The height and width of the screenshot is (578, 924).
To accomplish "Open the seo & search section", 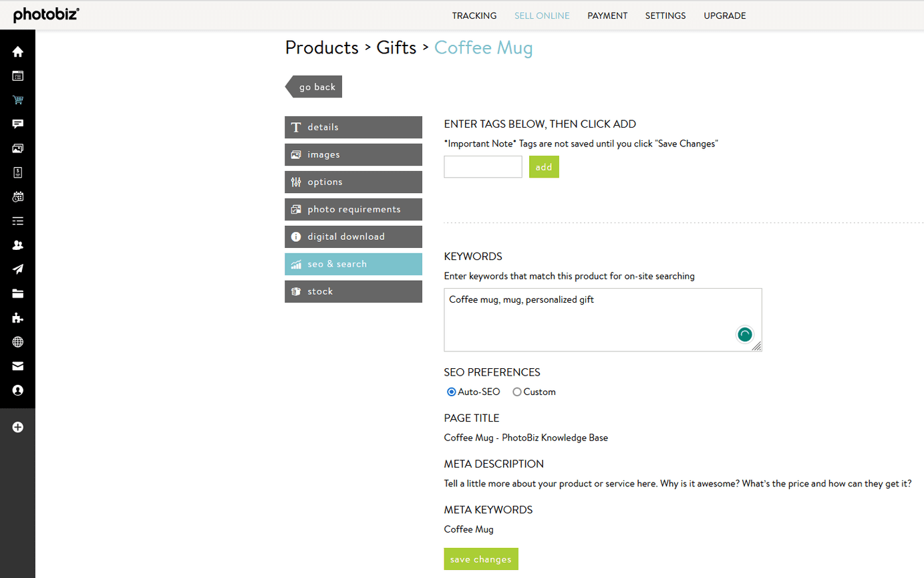I will click(x=353, y=264).
